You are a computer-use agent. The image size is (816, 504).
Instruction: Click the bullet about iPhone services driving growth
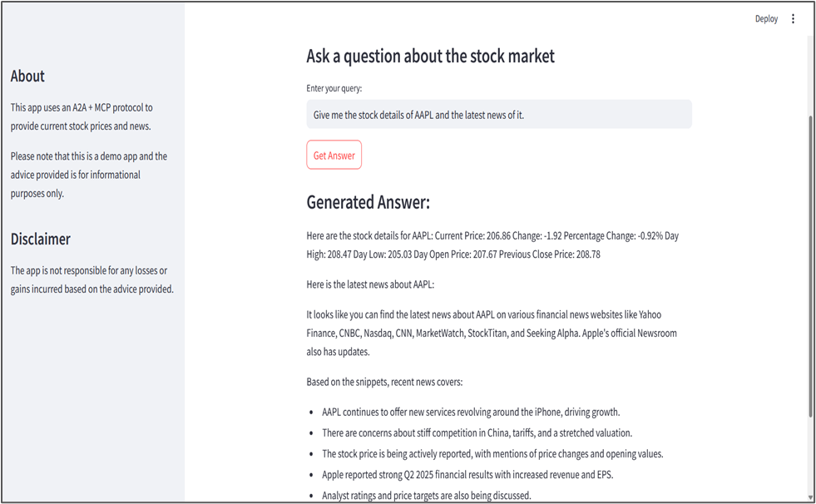click(x=471, y=412)
